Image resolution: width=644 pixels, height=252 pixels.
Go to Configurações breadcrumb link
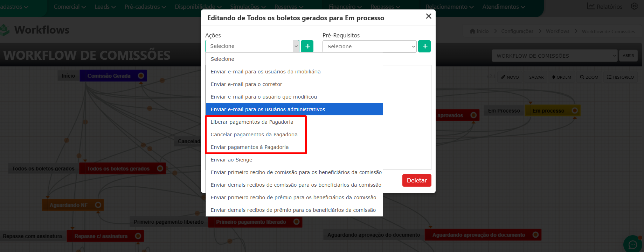tap(517, 31)
